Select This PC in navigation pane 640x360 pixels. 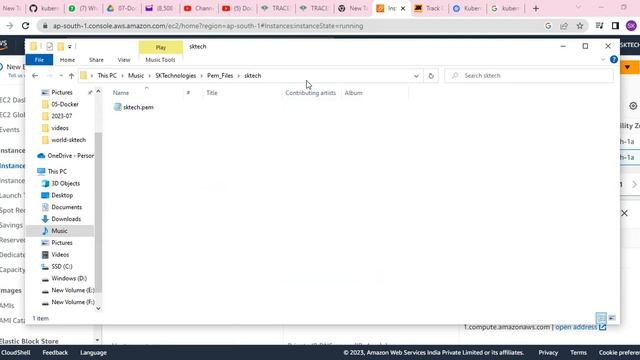pos(57,171)
